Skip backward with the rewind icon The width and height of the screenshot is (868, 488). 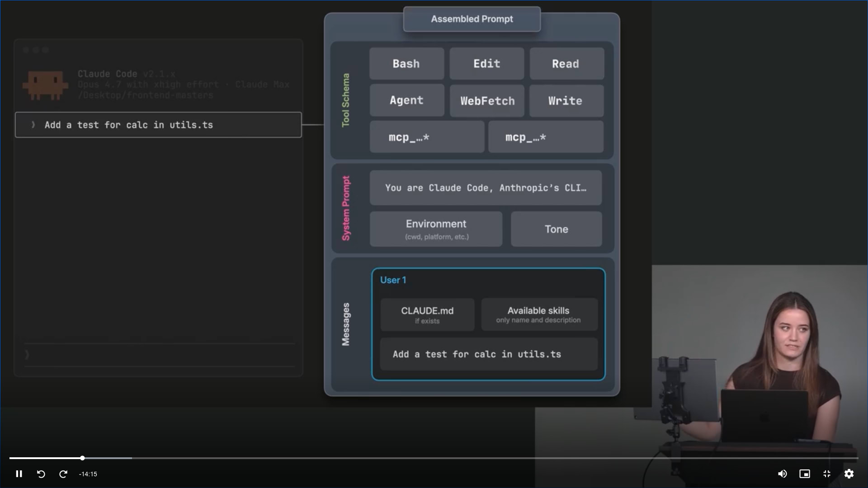click(x=41, y=474)
